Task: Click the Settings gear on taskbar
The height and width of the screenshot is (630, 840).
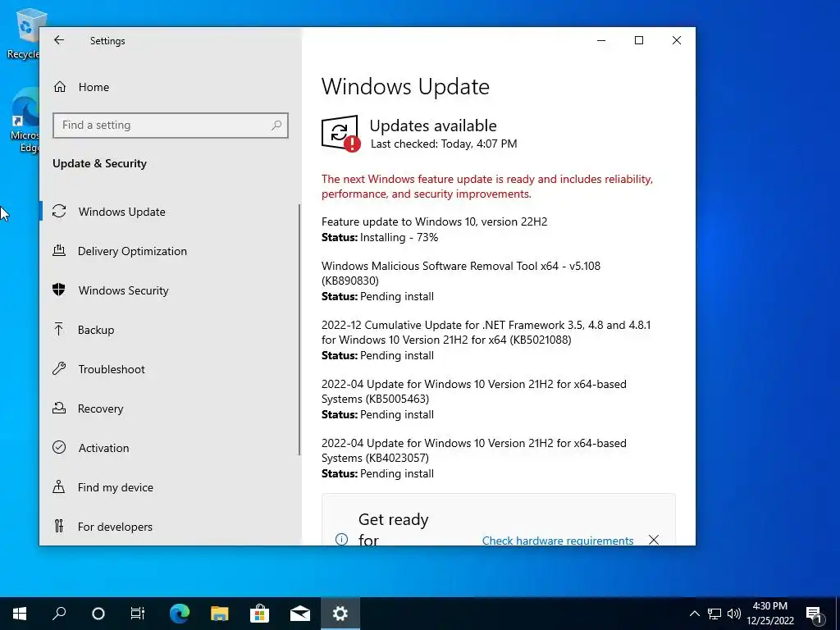Action: (x=340, y=614)
